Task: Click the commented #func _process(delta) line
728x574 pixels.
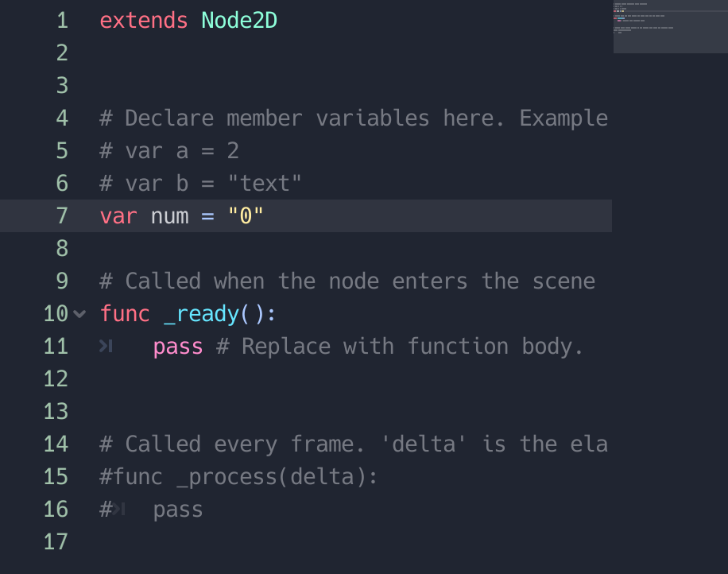Action: tap(238, 477)
